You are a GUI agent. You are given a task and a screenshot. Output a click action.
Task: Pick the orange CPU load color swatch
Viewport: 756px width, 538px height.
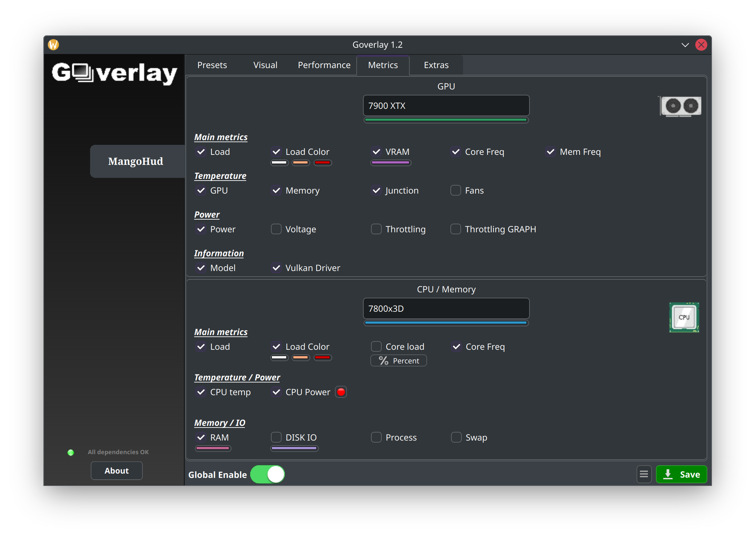pos(301,358)
